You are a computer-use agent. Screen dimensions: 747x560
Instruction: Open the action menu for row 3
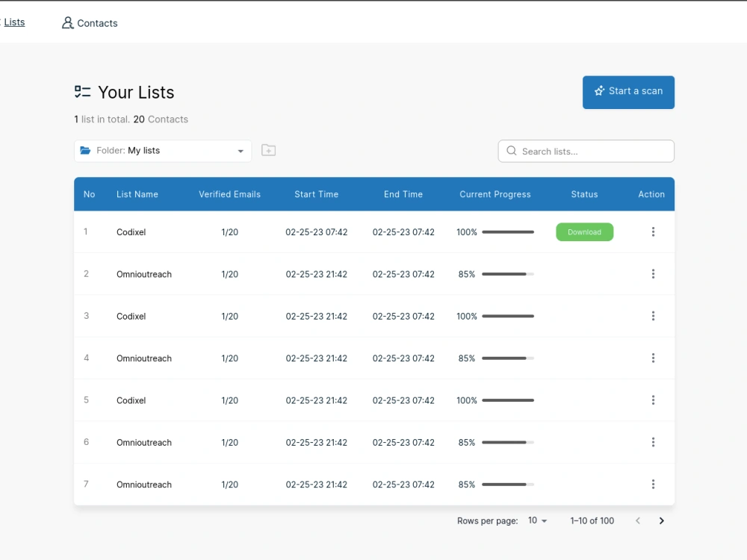point(653,316)
